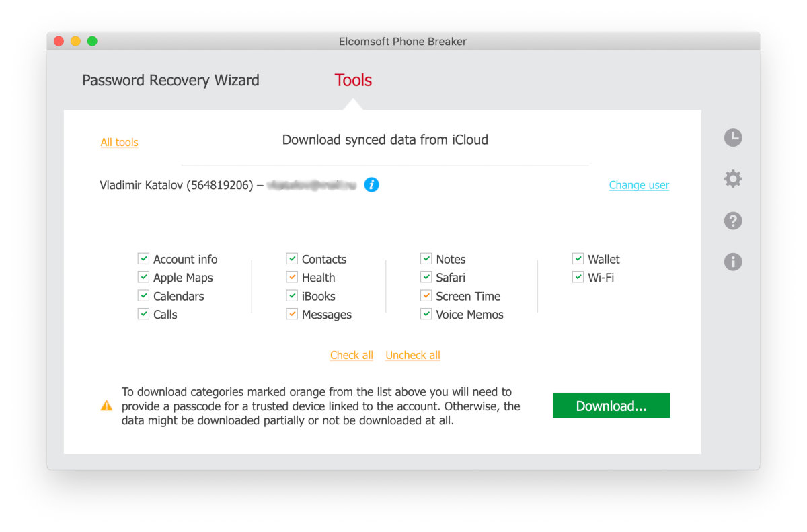Uncheck the orange Messages checkbox
This screenshot has width=807, height=532.
tap(292, 314)
